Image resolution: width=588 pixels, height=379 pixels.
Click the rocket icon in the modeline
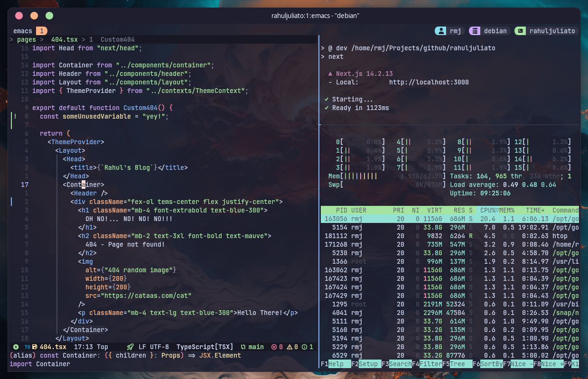click(130, 347)
